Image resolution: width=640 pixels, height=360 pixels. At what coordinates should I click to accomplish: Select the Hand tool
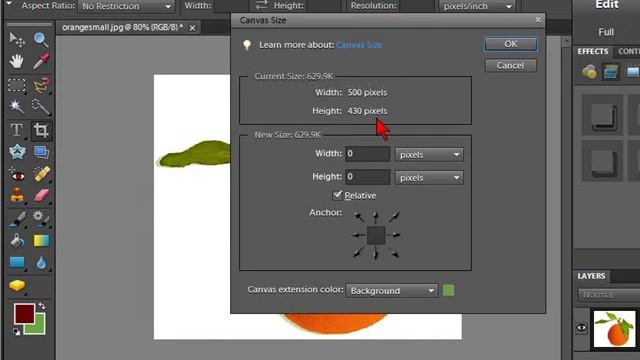pos(17,61)
